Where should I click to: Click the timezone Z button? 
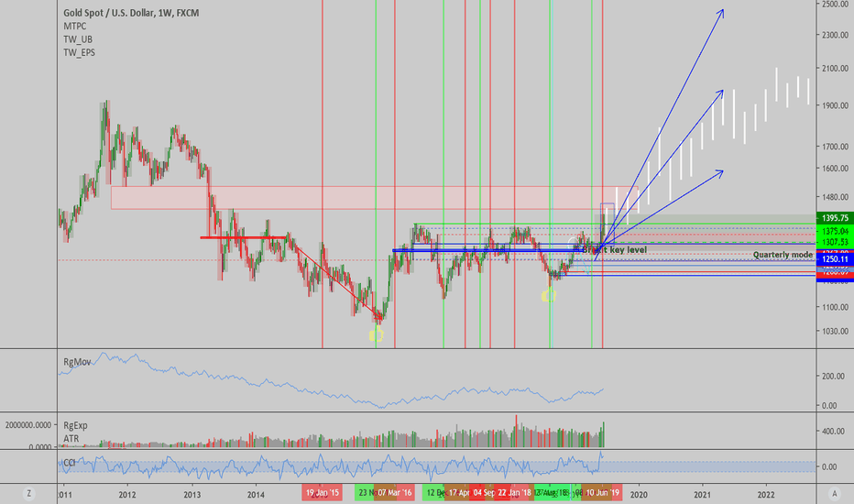(29, 494)
